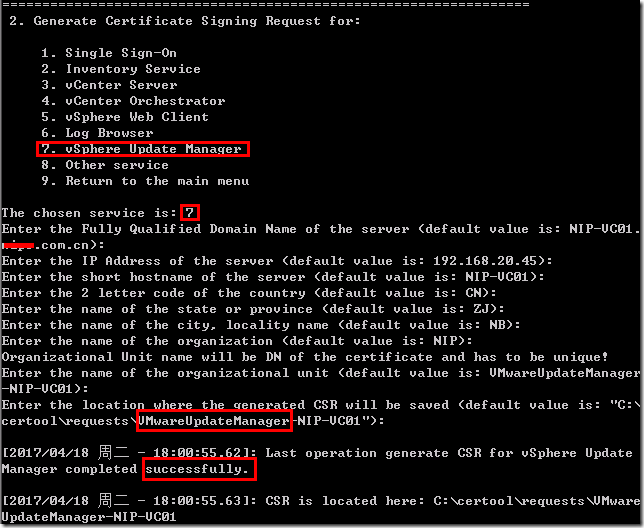Click the organization name prompt line

point(237,341)
